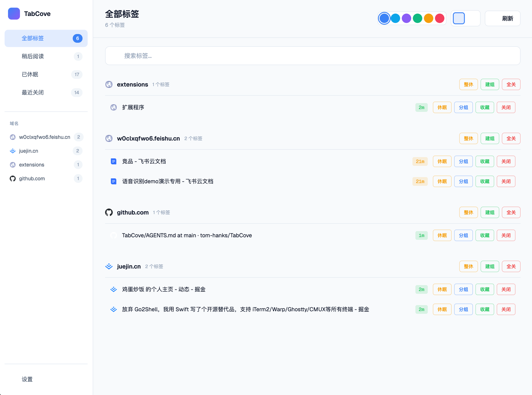Choose the purple theme color swatch
Image resolution: width=532 pixels, height=395 pixels.
[406, 18]
